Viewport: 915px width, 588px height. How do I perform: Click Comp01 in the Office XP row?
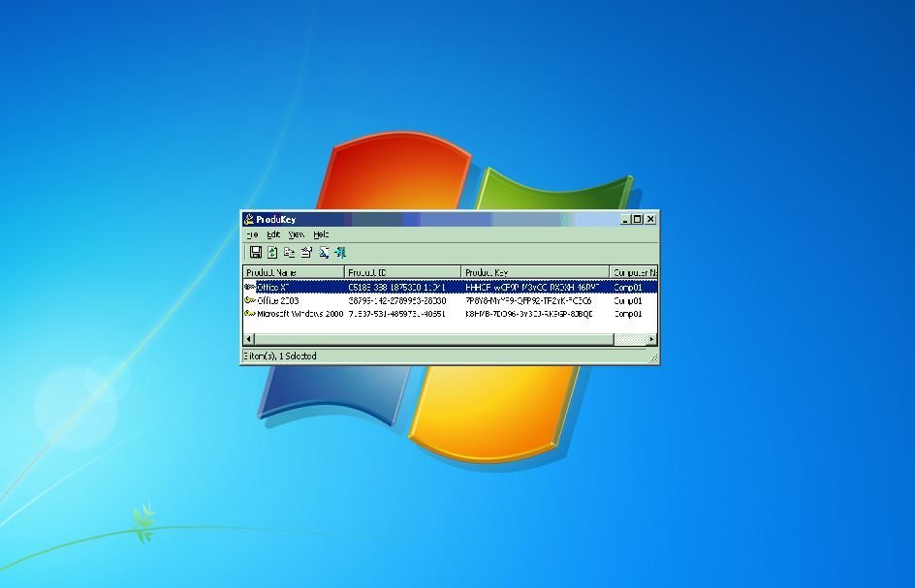coord(628,287)
